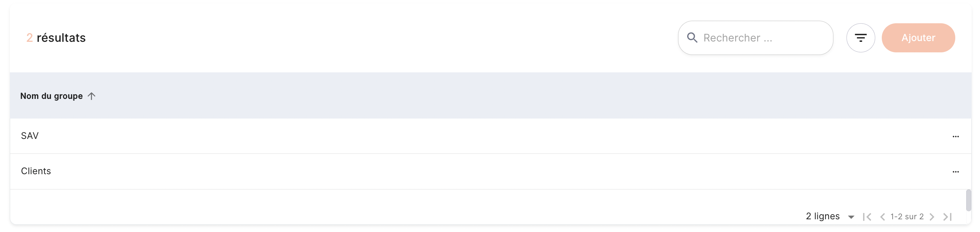
Task: Select the Clients group row
Action: [490, 172]
